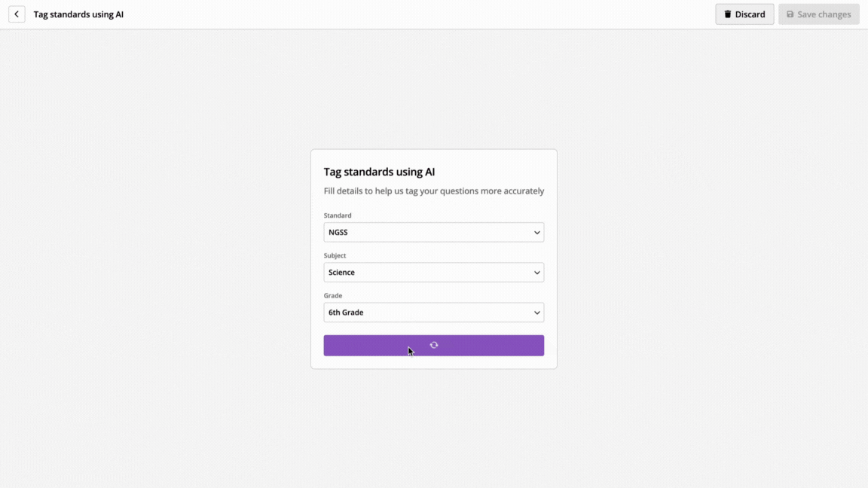Open the Subject dropdown showing Science
The width and height of the screenshot is (868, 488).
tap(433, 272)
